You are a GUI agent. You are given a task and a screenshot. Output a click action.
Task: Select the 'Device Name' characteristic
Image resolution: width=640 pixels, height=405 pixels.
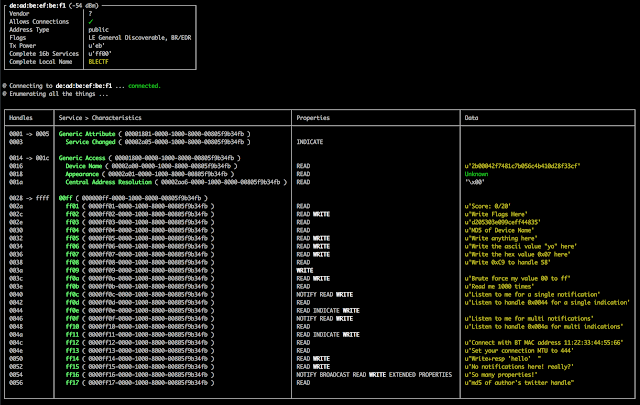point(84,166)
